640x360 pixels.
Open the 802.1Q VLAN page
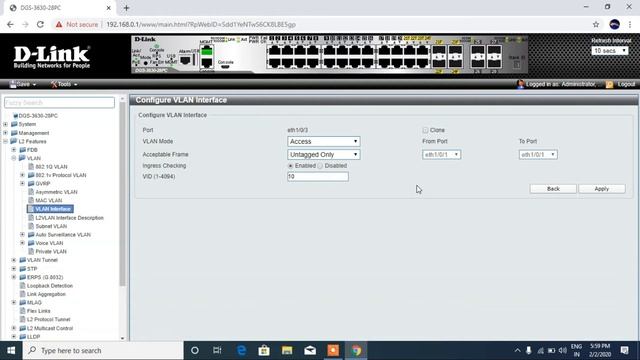51,167
